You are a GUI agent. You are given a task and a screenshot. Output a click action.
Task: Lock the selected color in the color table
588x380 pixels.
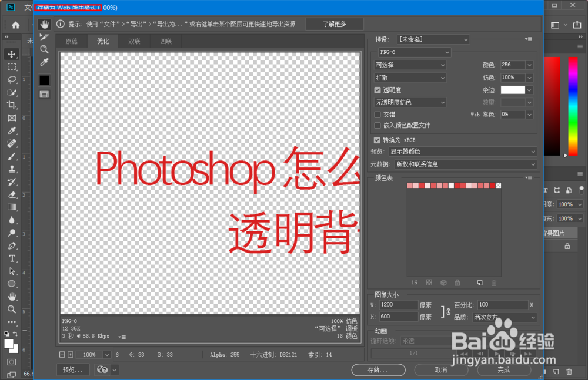[457, 283]
